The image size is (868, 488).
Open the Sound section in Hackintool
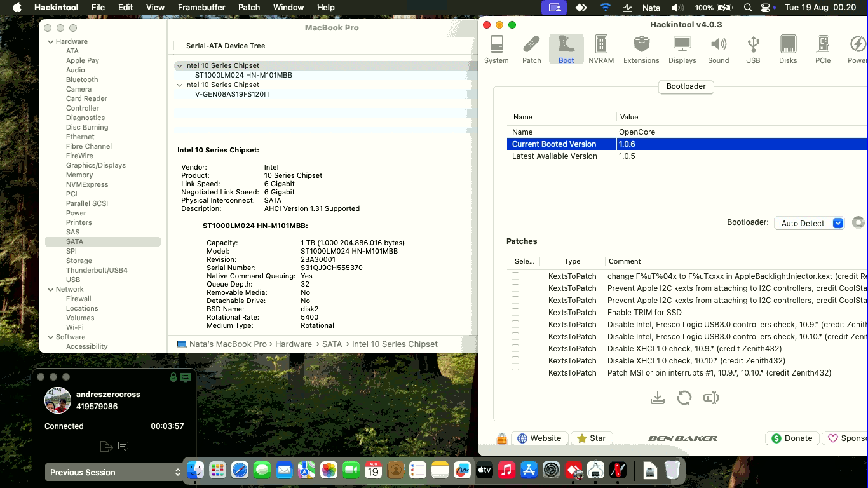point(719,48)
